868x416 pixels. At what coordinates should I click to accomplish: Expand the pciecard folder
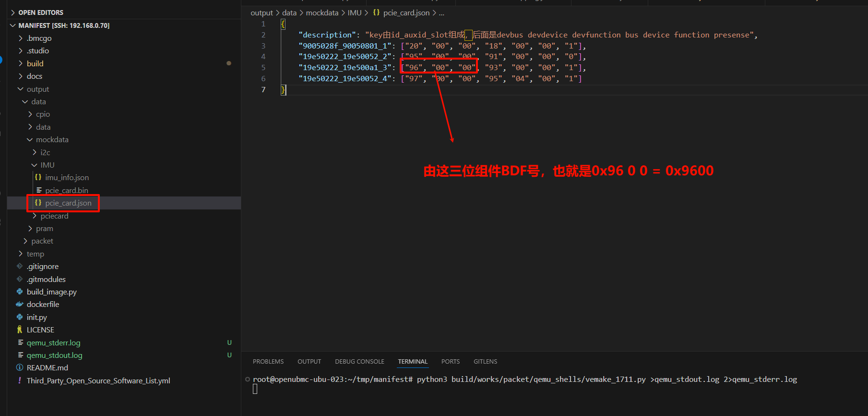click(x=54, y=216)
